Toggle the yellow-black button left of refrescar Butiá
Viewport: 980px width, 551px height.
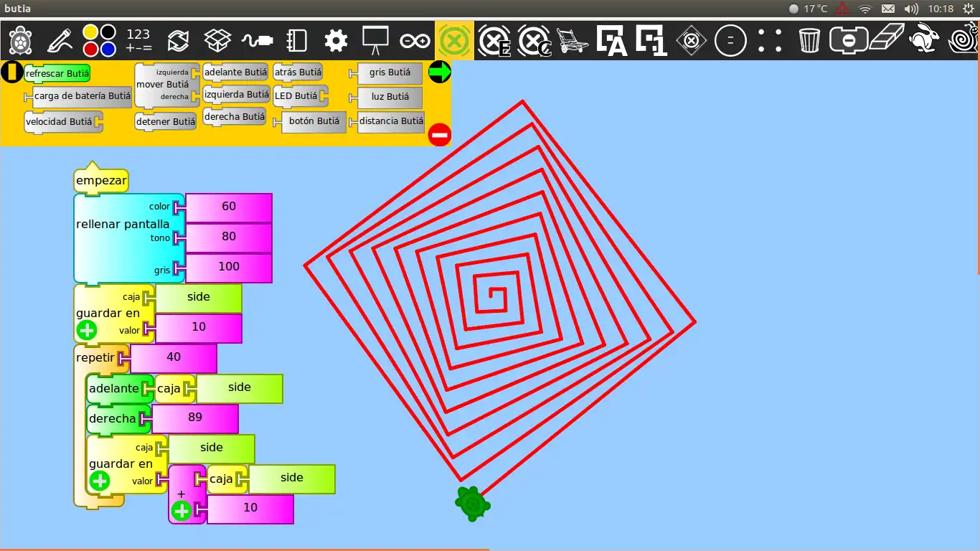[11, 72]
